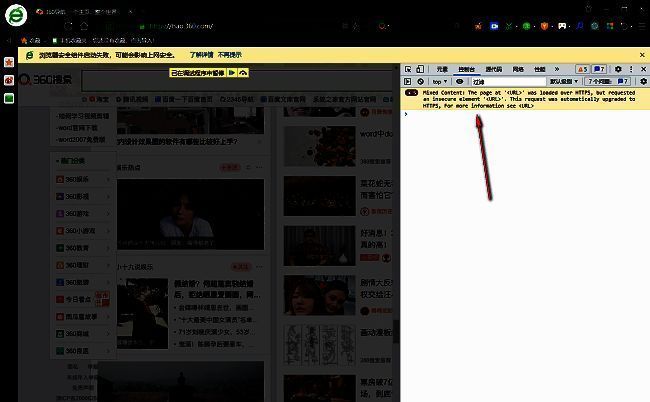Click the 7 messages counter in the DevTools tab bar
This screenshot has width=650, height=402.
(599, 69)
